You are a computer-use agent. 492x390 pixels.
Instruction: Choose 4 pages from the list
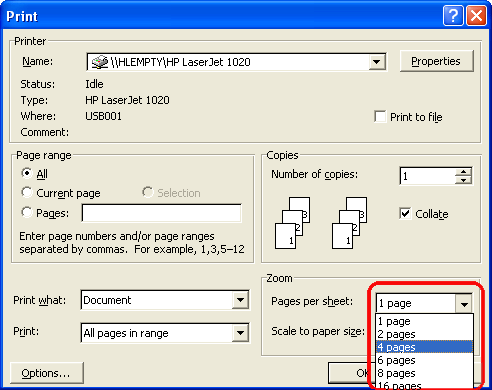[x=424, y=347]
